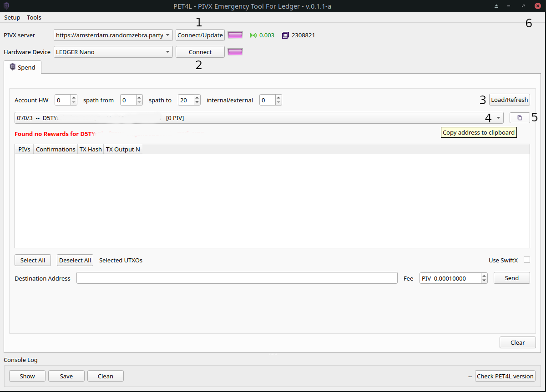546x392 pixels.
Task: Save the console log
Action: click(66, 376)
